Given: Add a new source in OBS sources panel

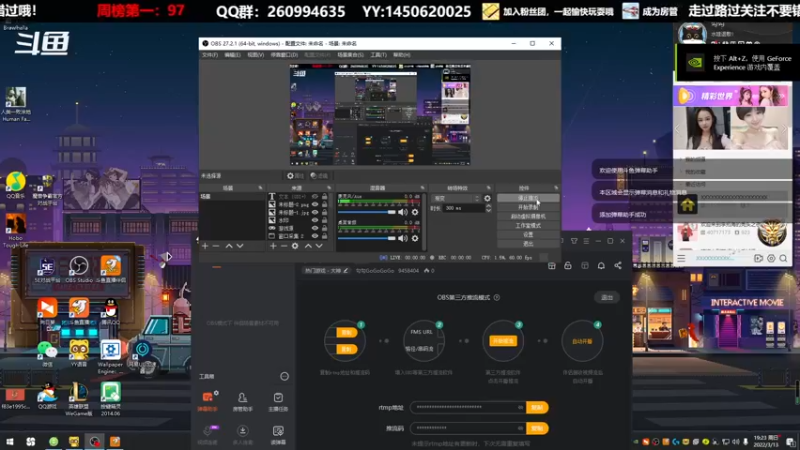Looking at the screenshot, I should pos(273,246).
